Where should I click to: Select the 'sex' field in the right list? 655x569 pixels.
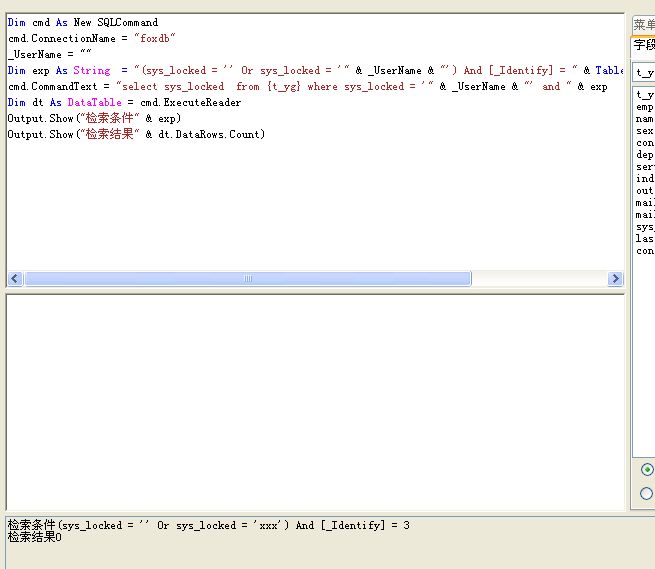pyautogui.click(x=645, y=131)
